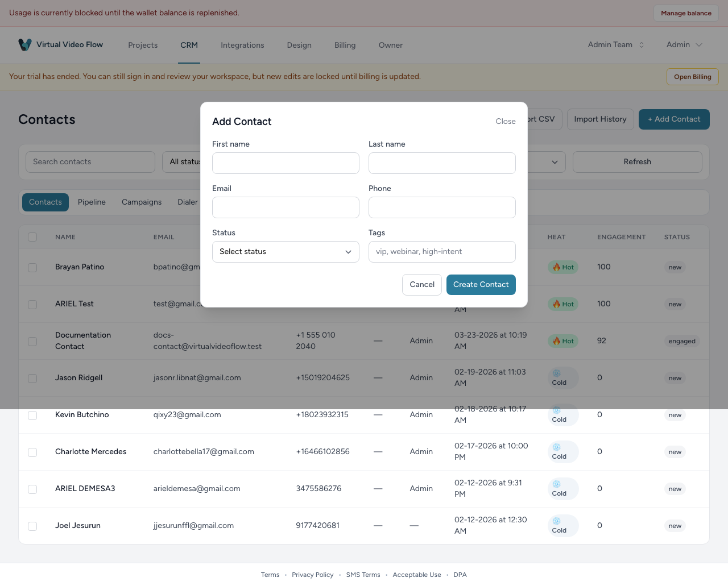Viewport: 728px width, 586px height.
Task: Click the Hot flame badge for Brayan Patino
Action: point(563,267)
